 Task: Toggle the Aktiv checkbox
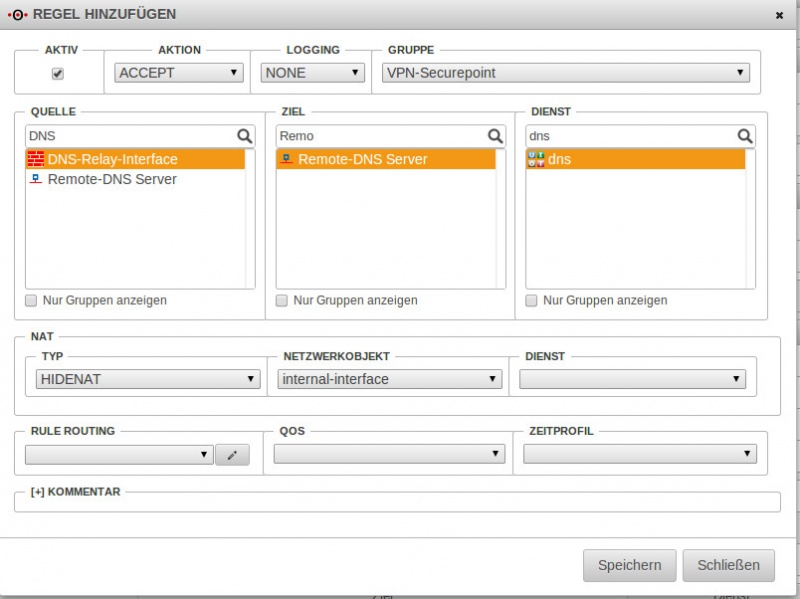(x=58, y=73)
